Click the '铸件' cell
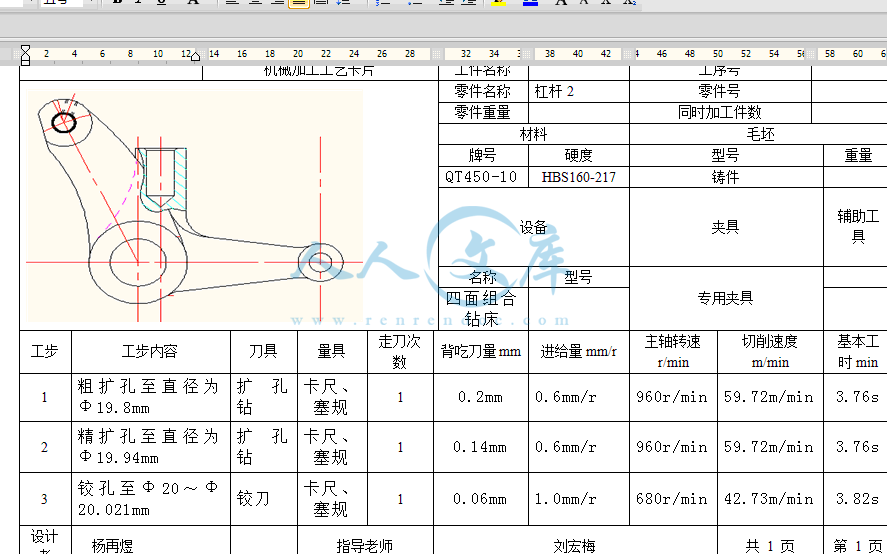The image size is (887, 554). 725,177
